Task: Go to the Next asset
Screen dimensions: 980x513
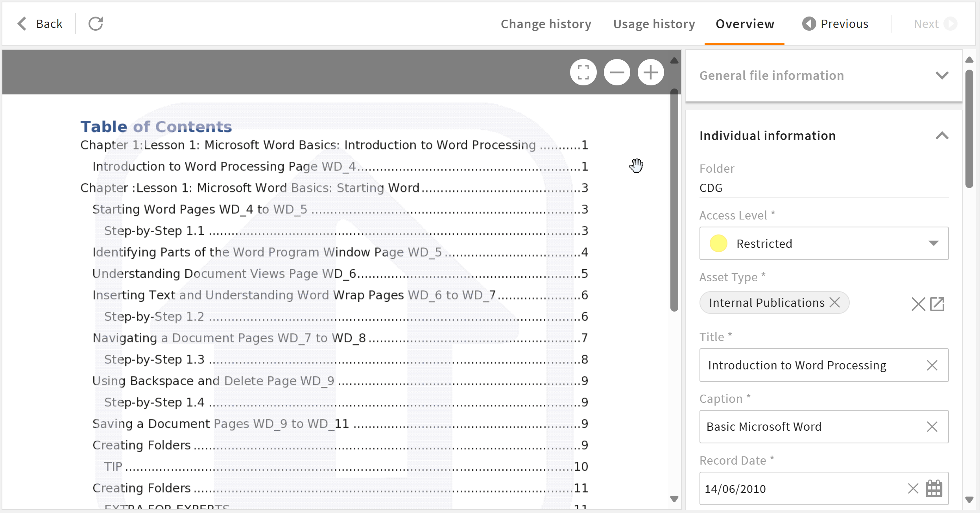Action: coord(935,24)
